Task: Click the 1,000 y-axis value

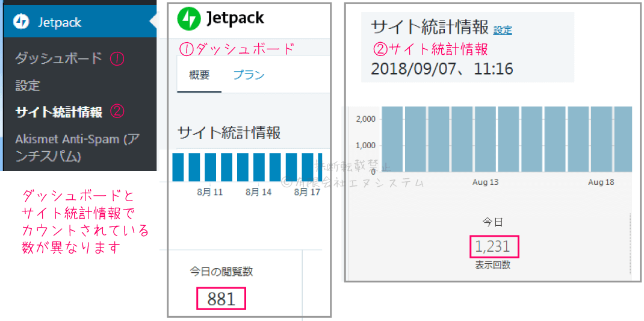Action: (365, 146)
